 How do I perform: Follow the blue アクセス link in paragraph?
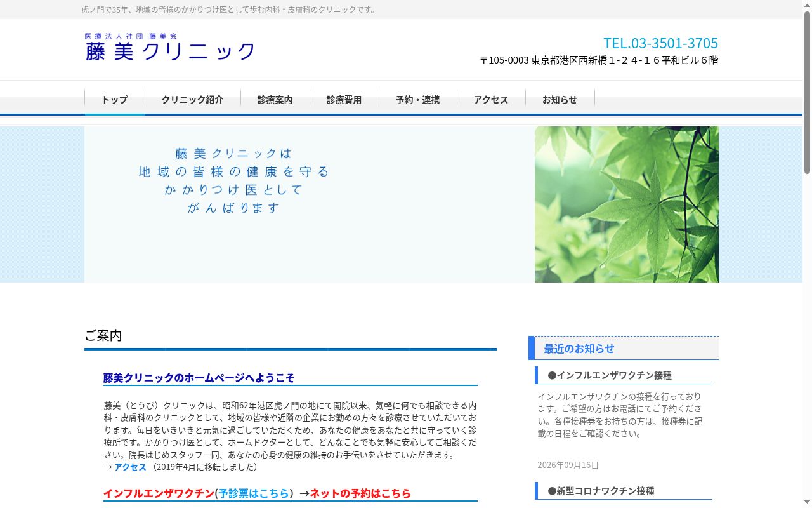pyautogui.click(x=130, y=467)
